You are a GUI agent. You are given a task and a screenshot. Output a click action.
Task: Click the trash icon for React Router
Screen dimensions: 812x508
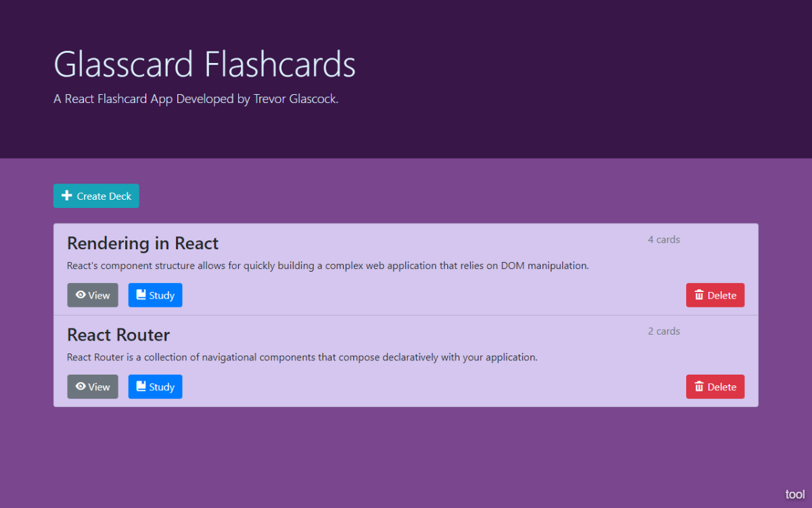pos(699,387)
